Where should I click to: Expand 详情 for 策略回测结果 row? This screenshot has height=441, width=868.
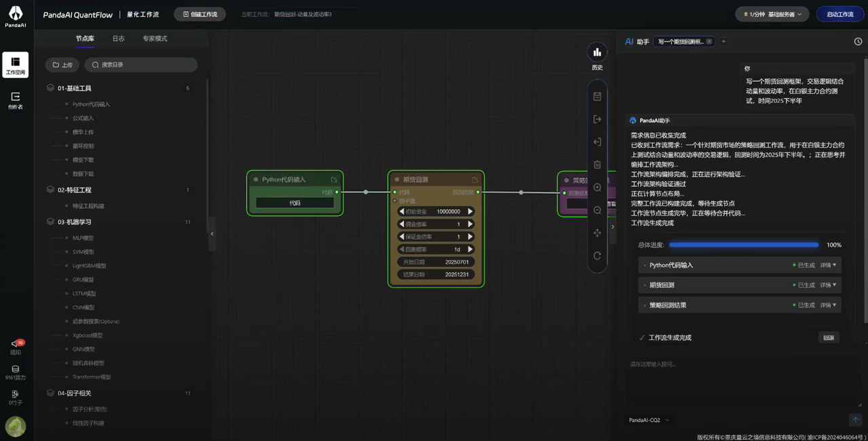coord(829,305)
